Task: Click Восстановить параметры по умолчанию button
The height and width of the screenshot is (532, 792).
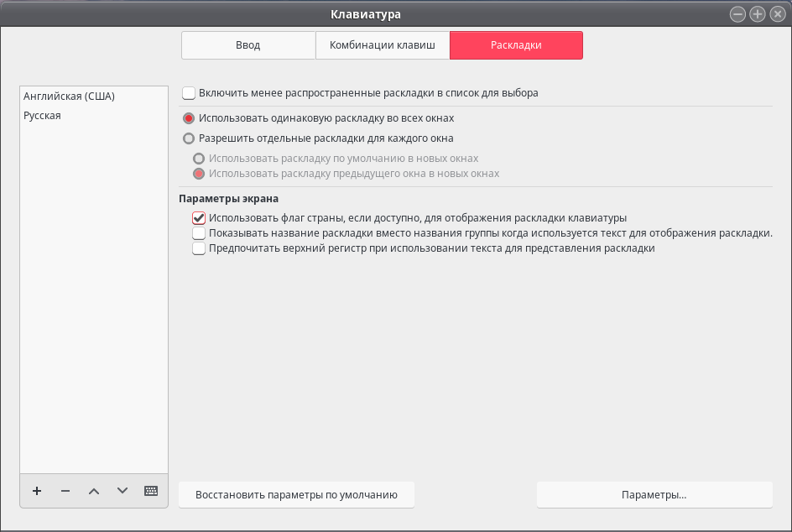Action: click(x=296, y=494)
